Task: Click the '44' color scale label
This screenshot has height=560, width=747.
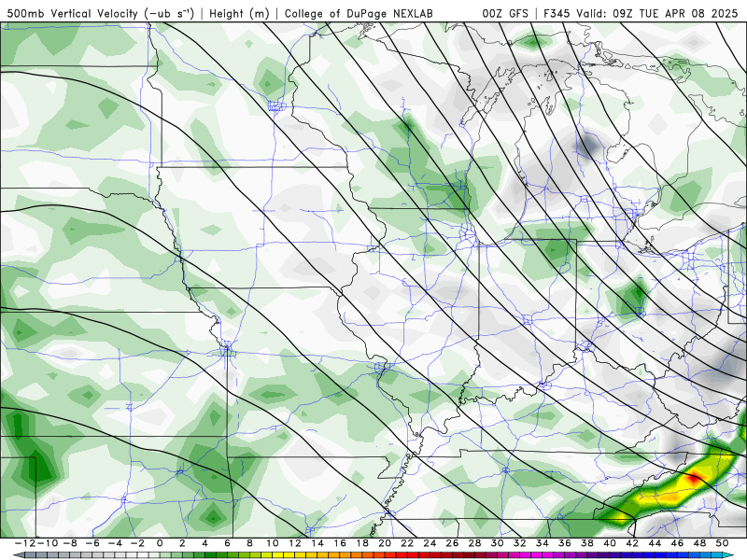Action: (x=655, y=543)
